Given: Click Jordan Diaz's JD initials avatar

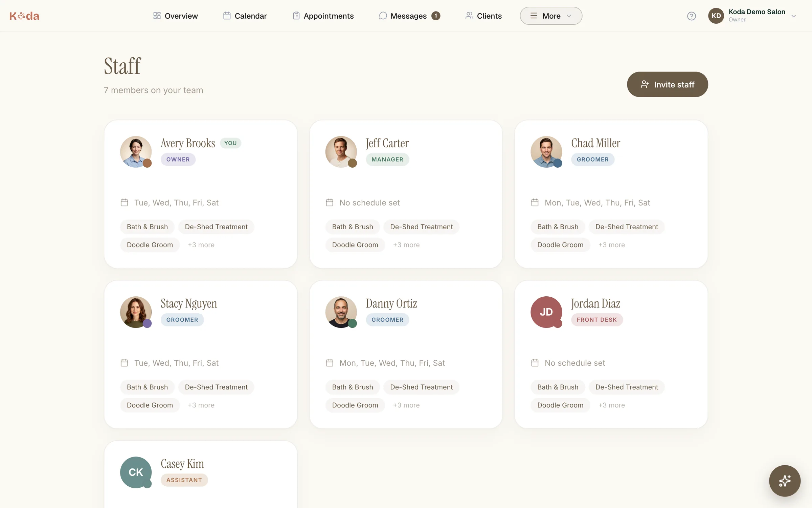Looking at the screenshot, I should pos(546,312).
